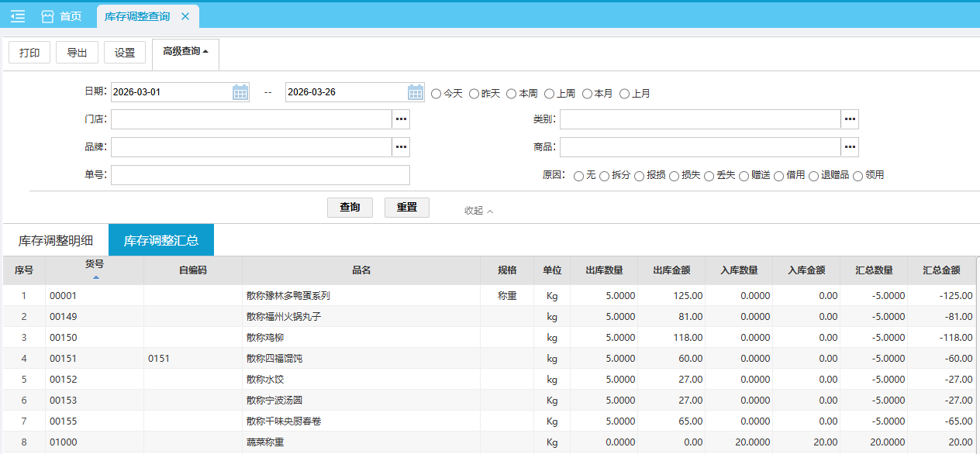
Task: Collapse filters using 收起 link
Action: pyautogui.click(x=478, y=211)
